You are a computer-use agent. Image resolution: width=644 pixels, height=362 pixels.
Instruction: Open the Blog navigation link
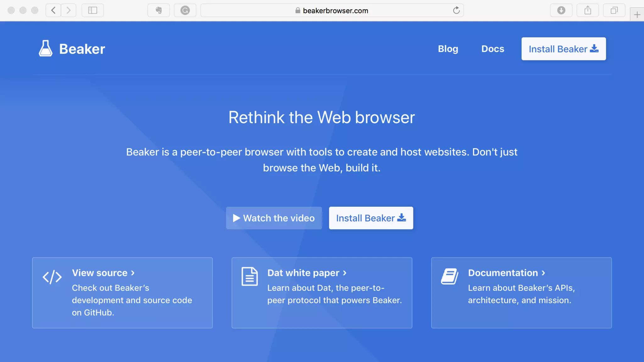point(448,49)
